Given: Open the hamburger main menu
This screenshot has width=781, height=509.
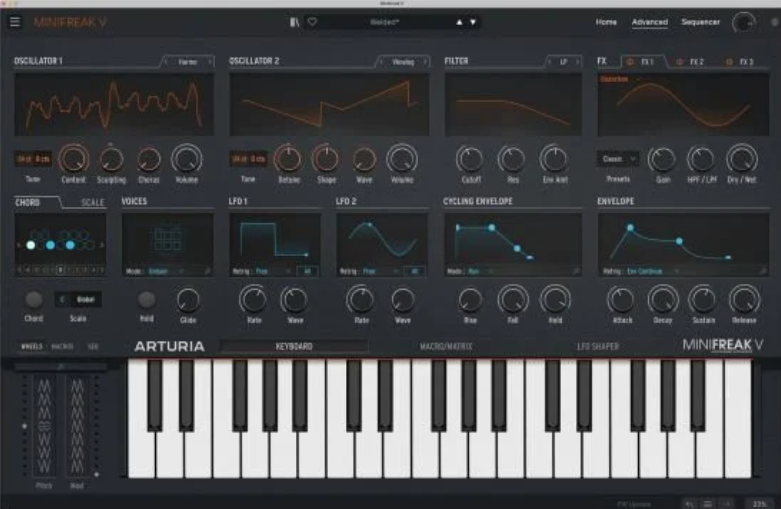Looking at the screenshot, I should pos(15,22).
